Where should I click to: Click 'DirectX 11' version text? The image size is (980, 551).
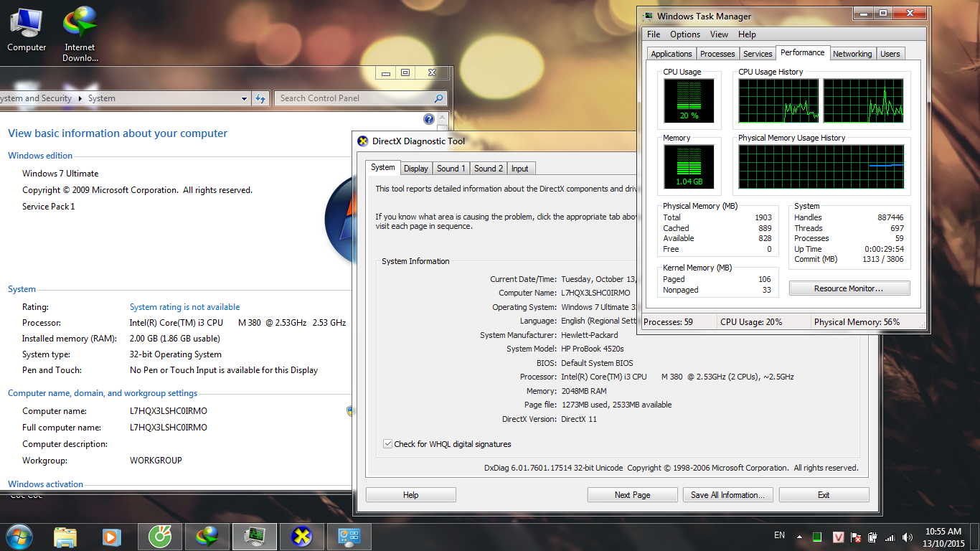579,419
